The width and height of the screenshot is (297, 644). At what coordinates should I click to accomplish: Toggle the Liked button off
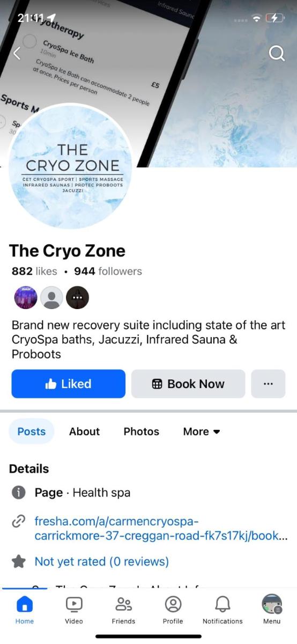point(69,384)
